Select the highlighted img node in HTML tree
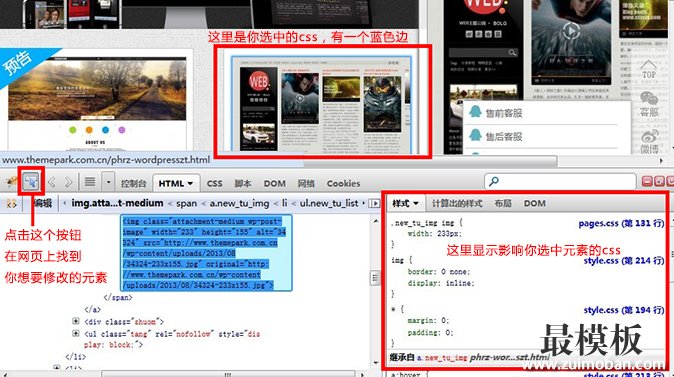Viewport: 674px width, 377px height. [x=206, y=253]
